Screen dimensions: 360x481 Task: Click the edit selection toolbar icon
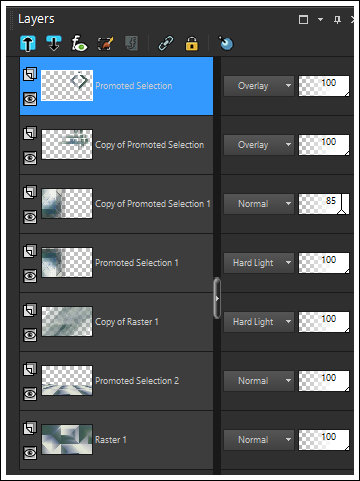coord(105,43)
